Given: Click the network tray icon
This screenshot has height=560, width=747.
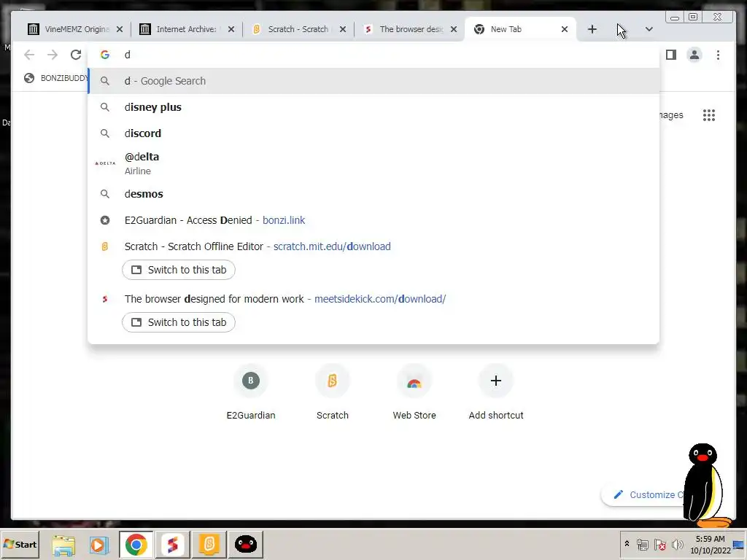Looking at the screenshot, I should (x=642, y=544).
